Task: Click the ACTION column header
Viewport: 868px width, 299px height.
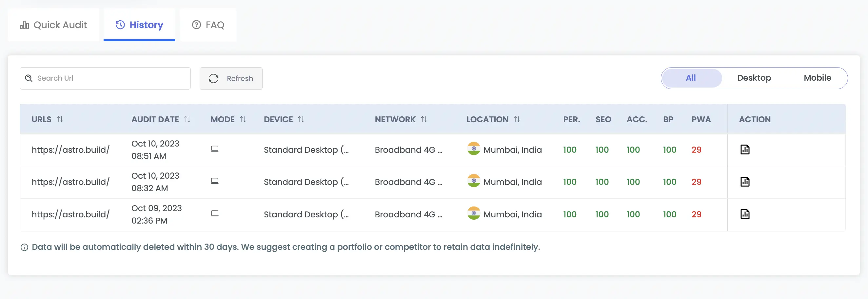Action: 755,119
